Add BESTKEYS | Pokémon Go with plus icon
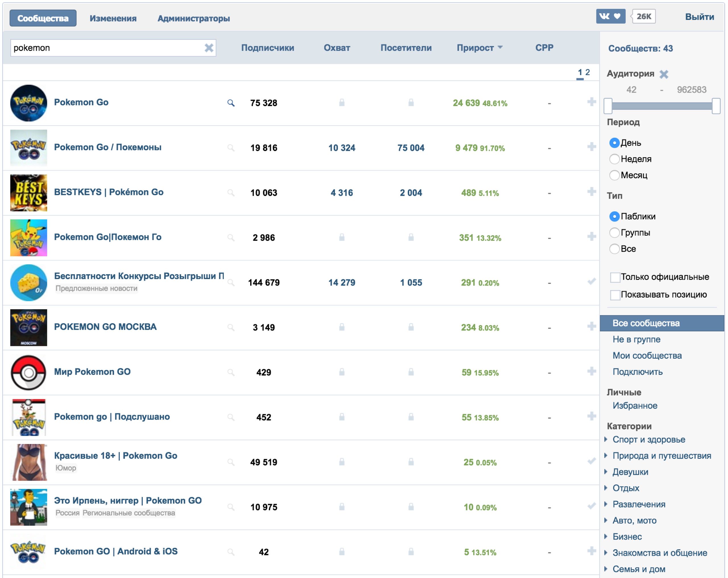Image resolution: width=728 pixels, height=578 pixels. click(591, 191)
